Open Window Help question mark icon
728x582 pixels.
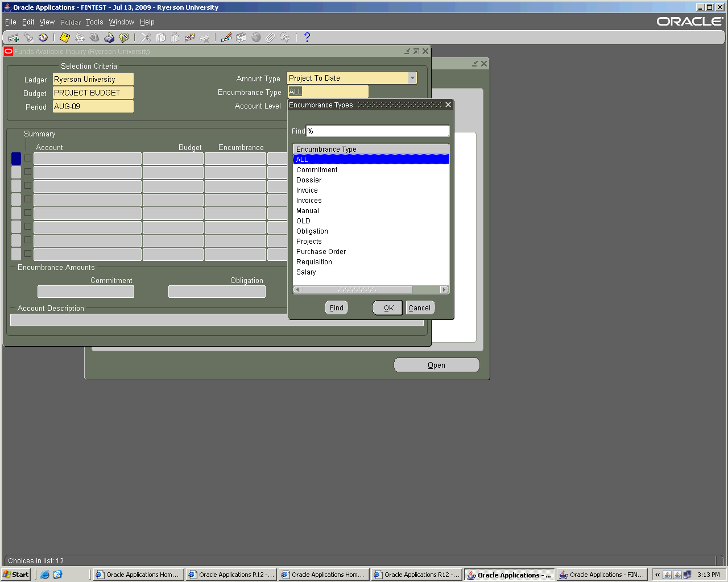[307, 38]
